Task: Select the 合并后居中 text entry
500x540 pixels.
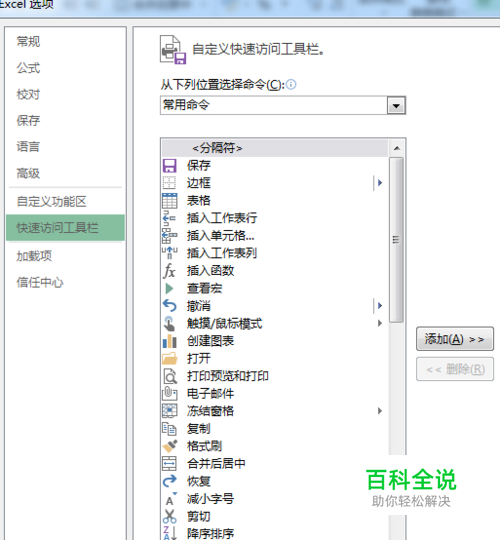Action: (216, 464)
